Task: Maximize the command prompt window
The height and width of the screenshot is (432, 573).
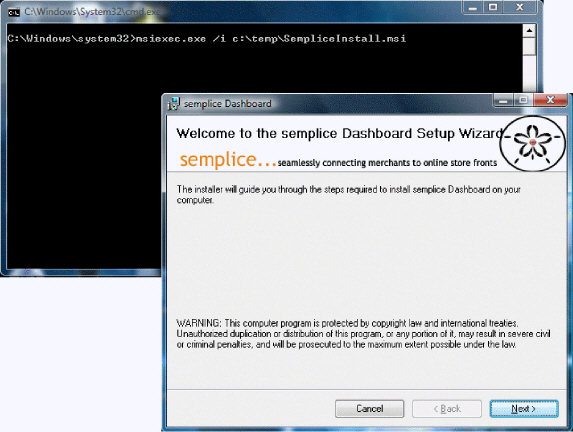Action: 493,7
